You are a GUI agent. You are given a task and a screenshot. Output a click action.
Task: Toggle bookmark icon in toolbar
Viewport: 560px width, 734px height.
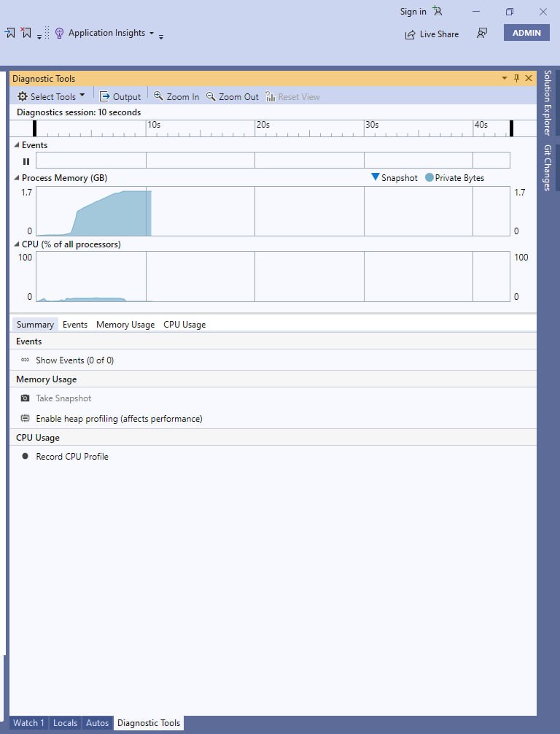9,33
